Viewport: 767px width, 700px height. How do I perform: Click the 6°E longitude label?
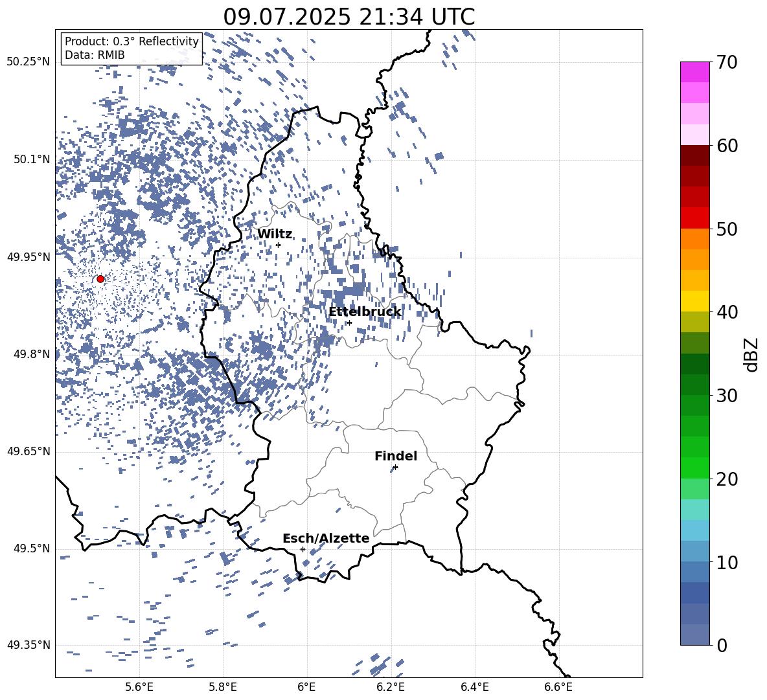(x=306, y=687)
